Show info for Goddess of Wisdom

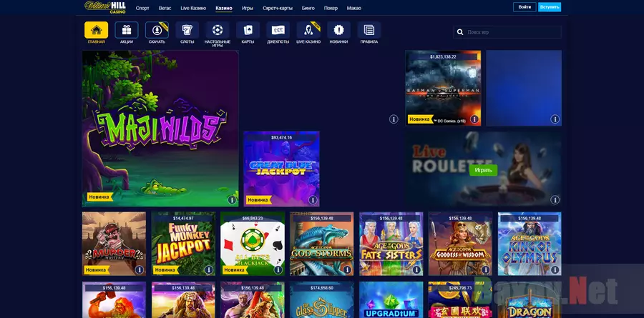[x=485, y=269]
